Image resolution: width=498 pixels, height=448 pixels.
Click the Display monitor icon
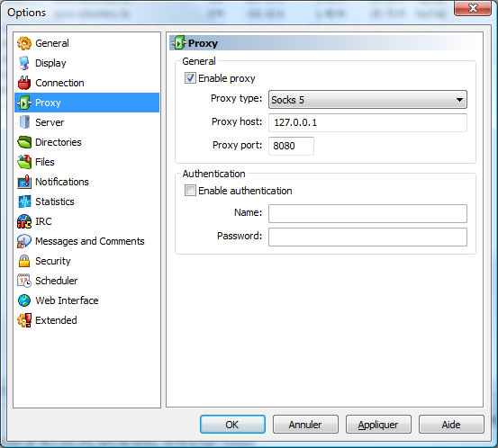pos(24,63)
